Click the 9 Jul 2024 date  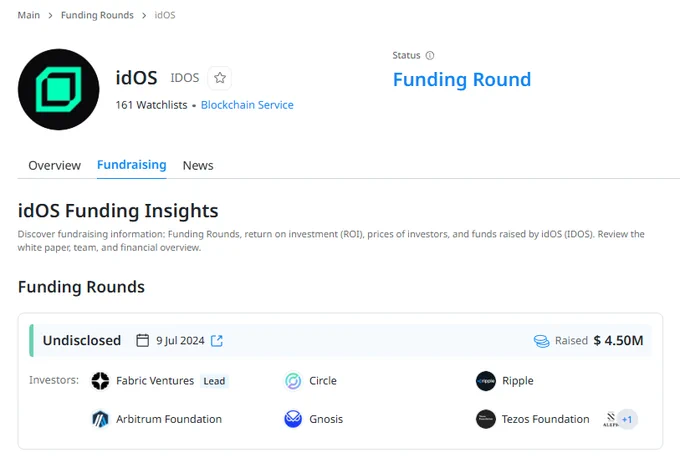click(180, 340)
